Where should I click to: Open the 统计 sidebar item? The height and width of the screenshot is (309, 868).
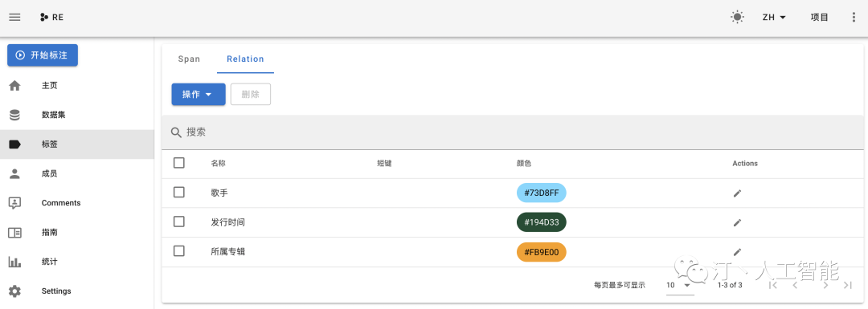pos(77,262)
